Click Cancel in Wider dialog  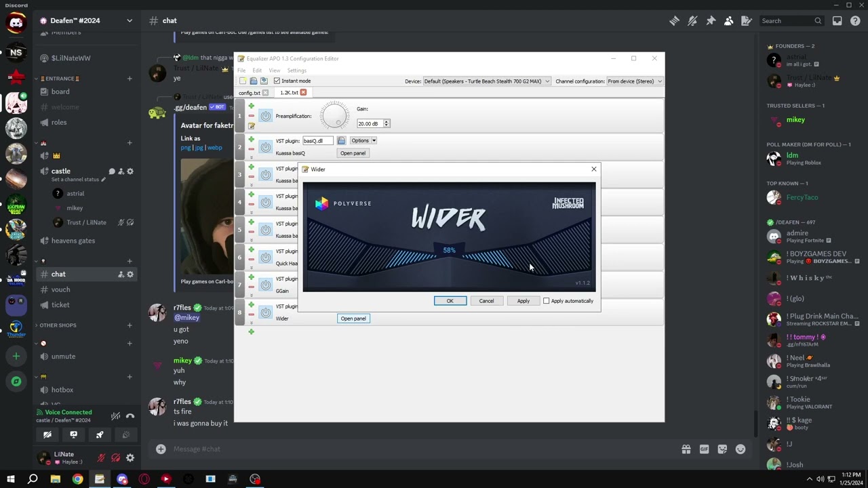point(486,301)
